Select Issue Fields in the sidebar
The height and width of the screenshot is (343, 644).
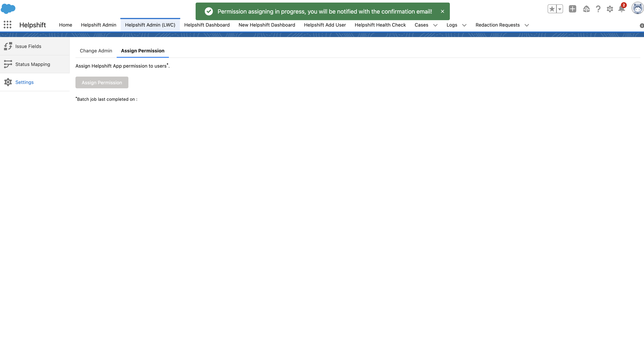[x=28, y=46]
